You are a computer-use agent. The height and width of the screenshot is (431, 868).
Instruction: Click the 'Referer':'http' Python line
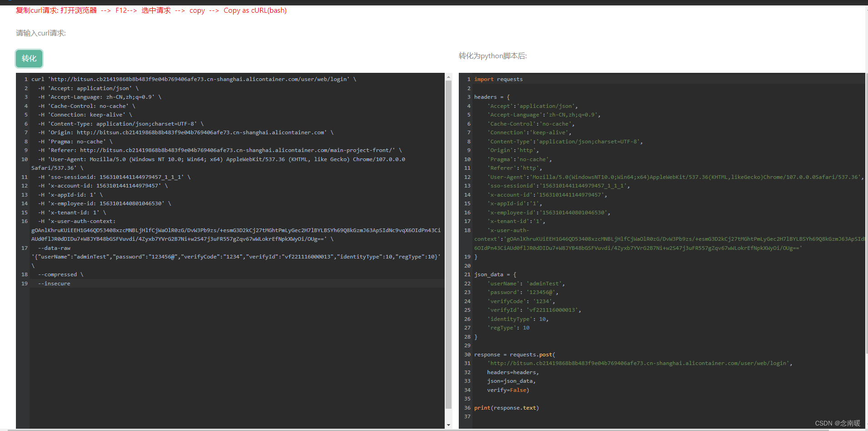click(x=514, y=168)
